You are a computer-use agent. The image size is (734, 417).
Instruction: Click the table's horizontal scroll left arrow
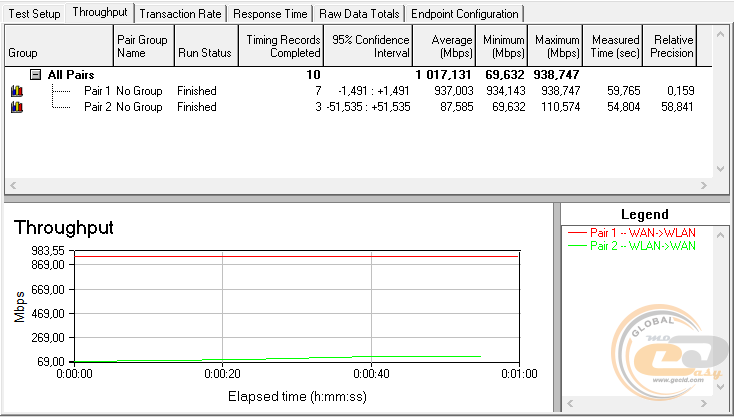pyautogui.click(x=13, y=185)
